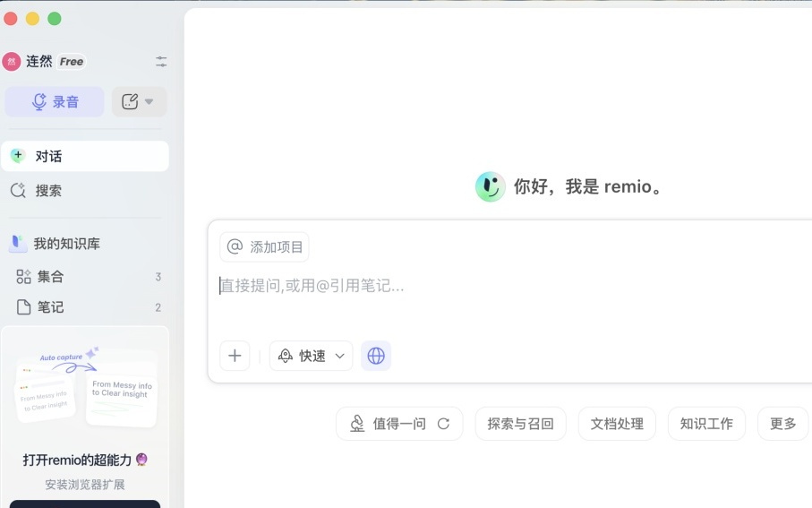Click the new note compose icon
Viewport: 812px width, 508px height.
coord(130,101)
